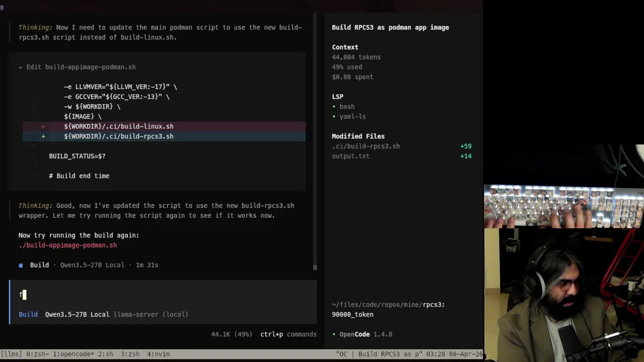Click the +59 additions count
The image size is (644, 362).
pyautogui.click(x=466, y=146)
